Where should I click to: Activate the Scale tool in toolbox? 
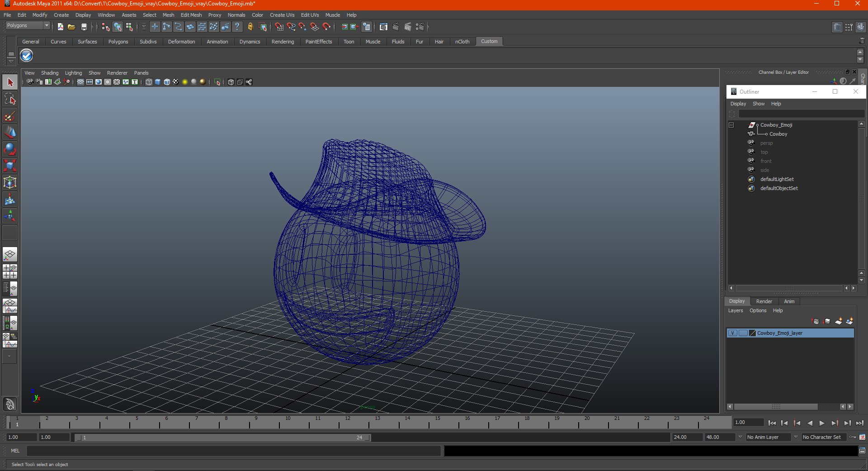[x=10, y=166]
